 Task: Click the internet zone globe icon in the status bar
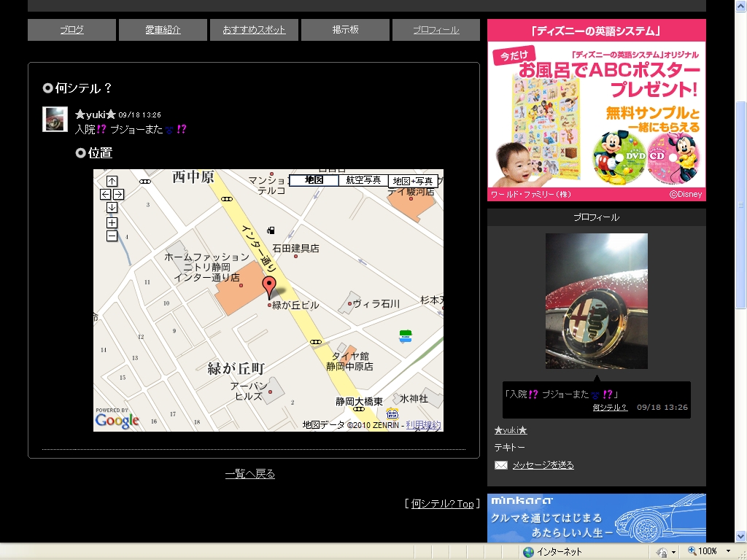tap(528, 552)
